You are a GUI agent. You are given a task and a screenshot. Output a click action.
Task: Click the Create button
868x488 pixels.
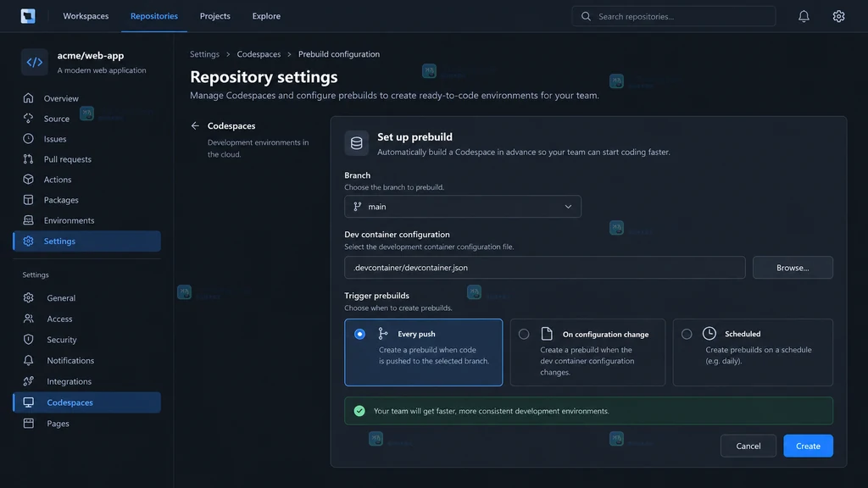[x=808, y=446]
